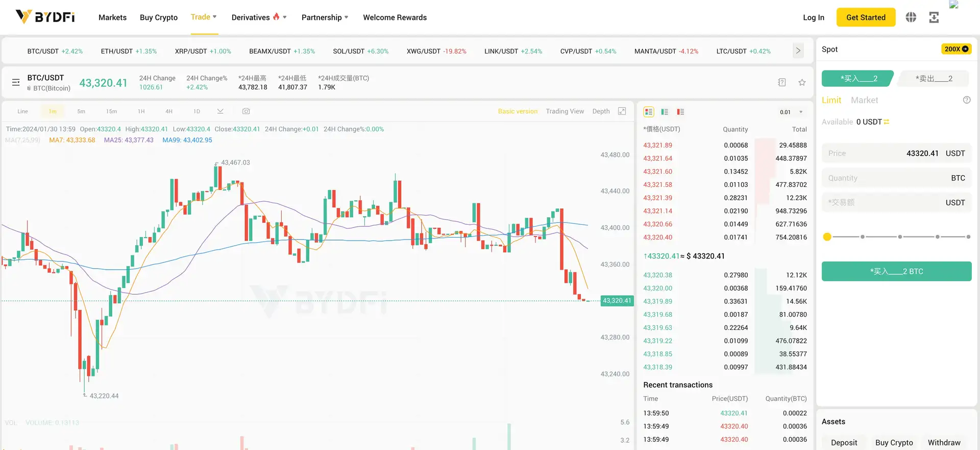980x450 pixels.
Task: Show buy orders only in order book
Action: [x=665, y=112]
